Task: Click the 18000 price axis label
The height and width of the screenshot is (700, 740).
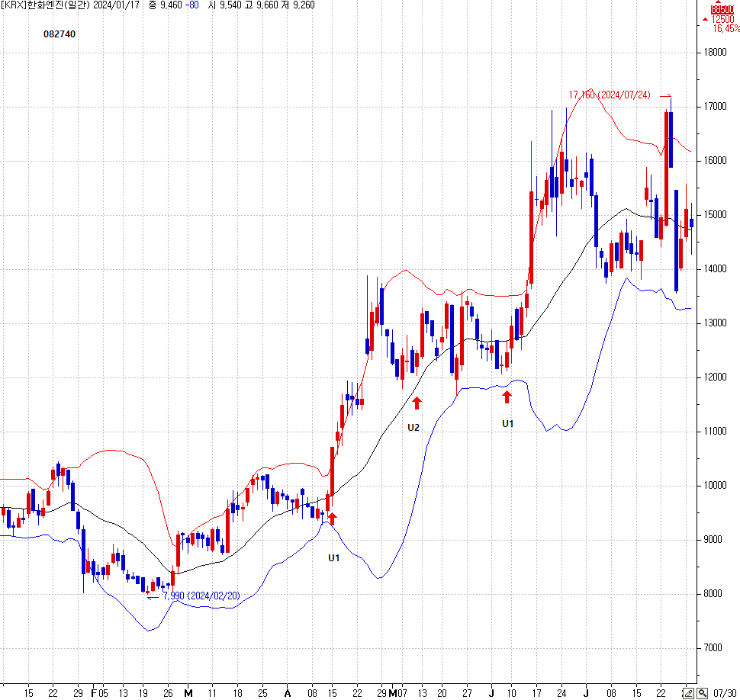Action: pyautogui.click(x=715, y=53)
